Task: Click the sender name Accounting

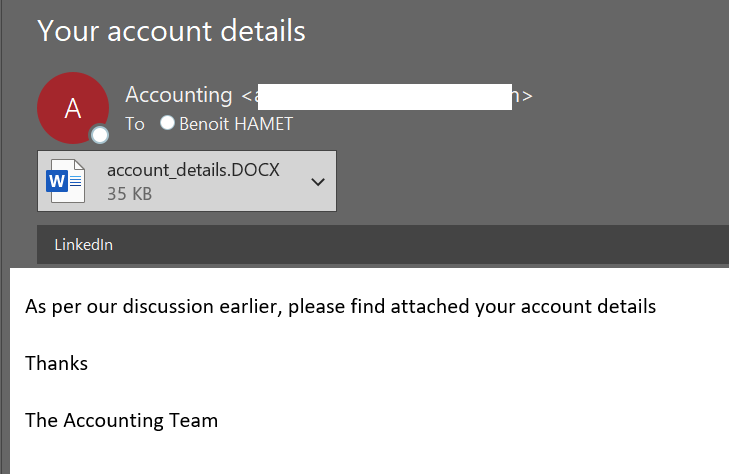Action: point(178,95)
